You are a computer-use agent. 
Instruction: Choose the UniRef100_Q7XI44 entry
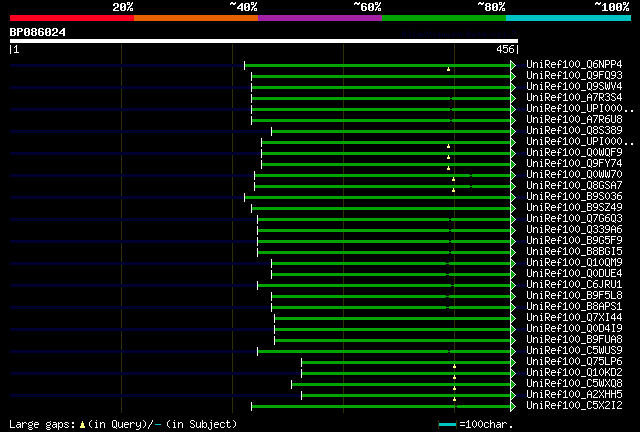(574, 318)
